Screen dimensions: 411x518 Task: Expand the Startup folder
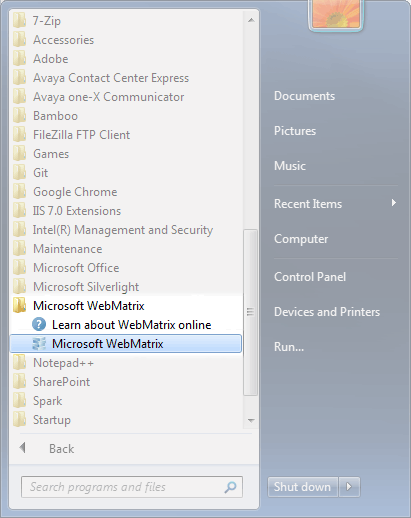[x=52, y=420]
